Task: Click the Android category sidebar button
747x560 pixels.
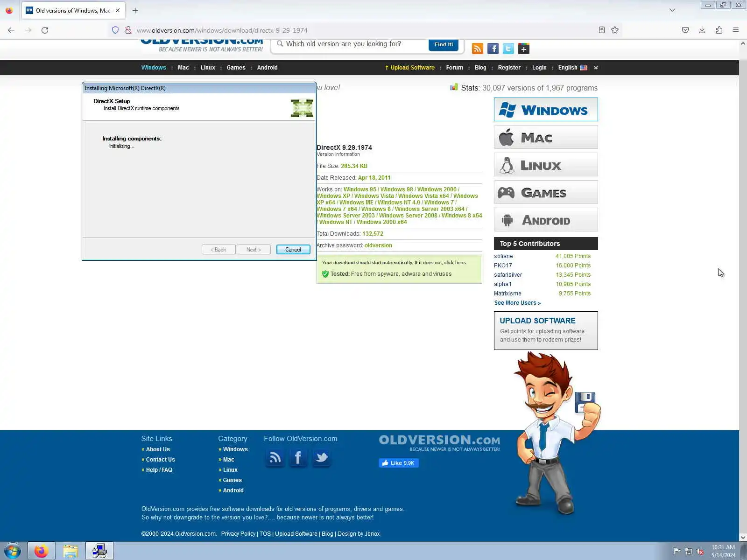Action: [546, 220]
